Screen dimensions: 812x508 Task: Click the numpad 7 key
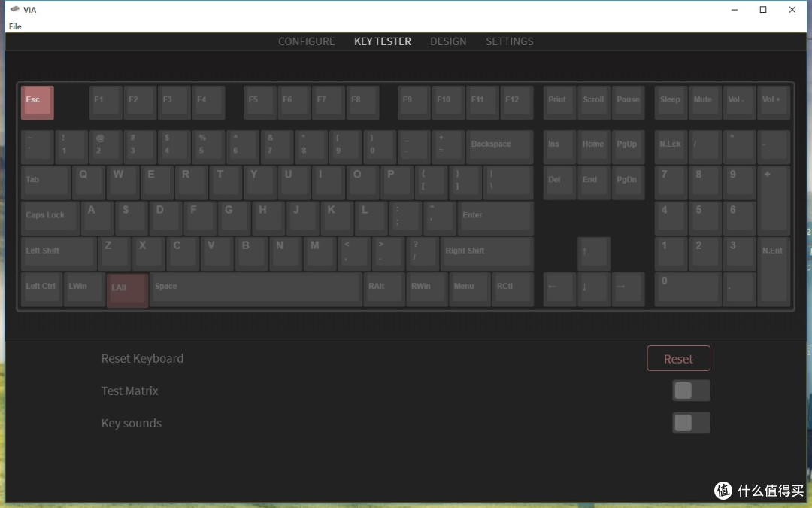coord(671,183)
